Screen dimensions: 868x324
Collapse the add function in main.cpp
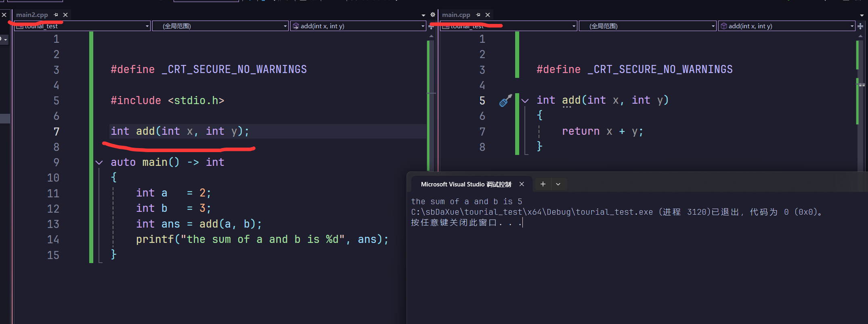tap(525, 101)
